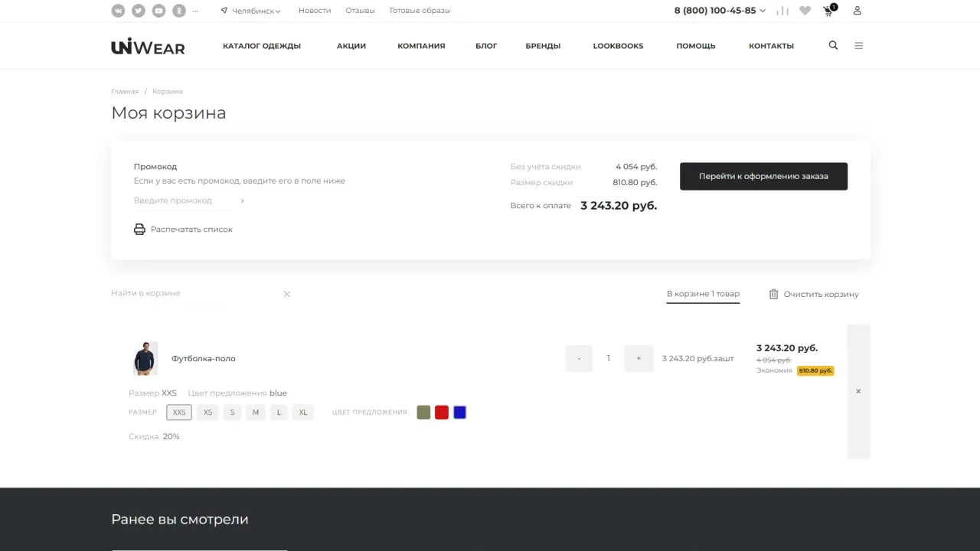Click the search magnifier icon
The height and width of the screenshot is (551, 980).
click(833, 45)
